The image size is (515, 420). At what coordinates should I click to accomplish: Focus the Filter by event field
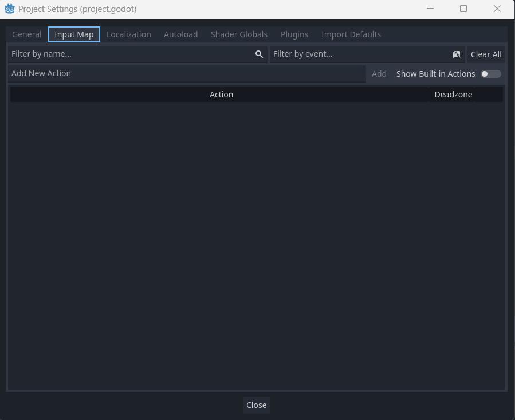pos(367,54)
